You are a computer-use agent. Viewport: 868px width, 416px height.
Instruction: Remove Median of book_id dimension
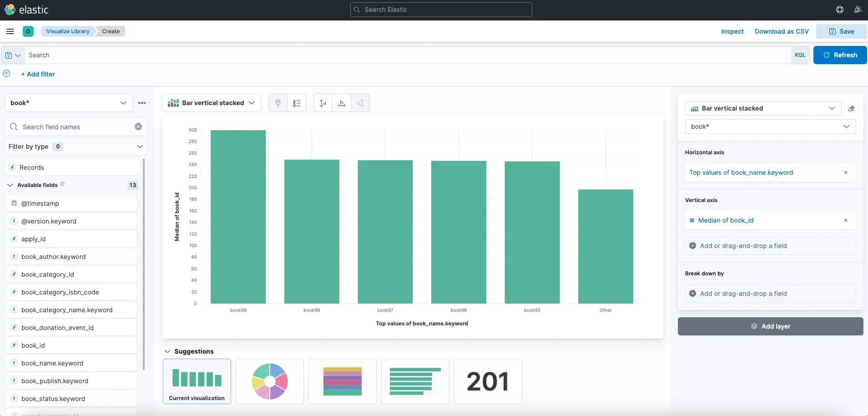(x=846, y=220)
